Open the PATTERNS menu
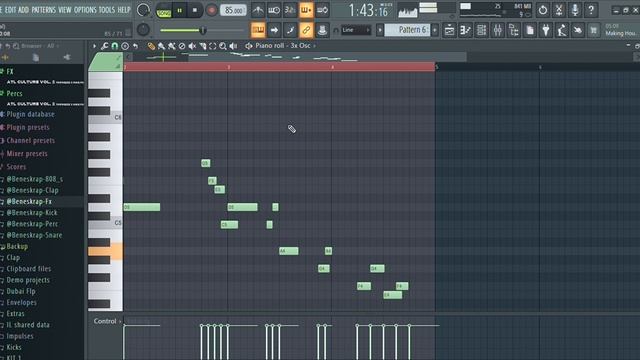This screenshot has height=360, width=640. 44,10
